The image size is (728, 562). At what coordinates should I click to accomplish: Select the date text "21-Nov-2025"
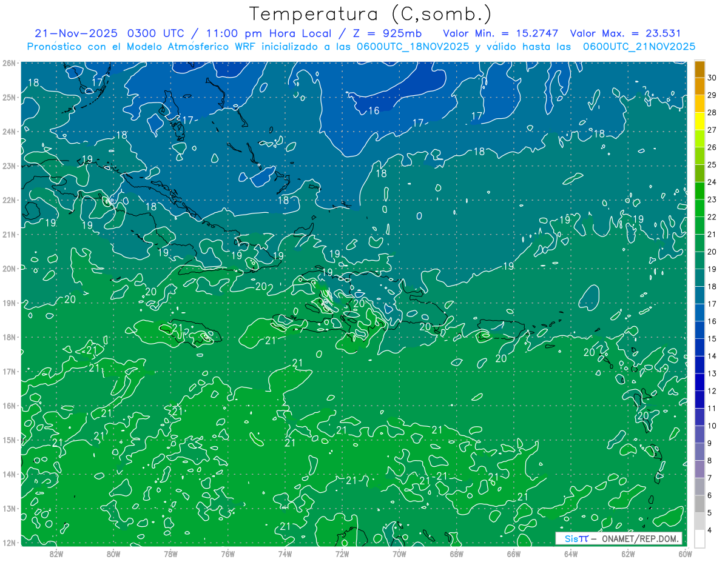[x=76, y=33]
